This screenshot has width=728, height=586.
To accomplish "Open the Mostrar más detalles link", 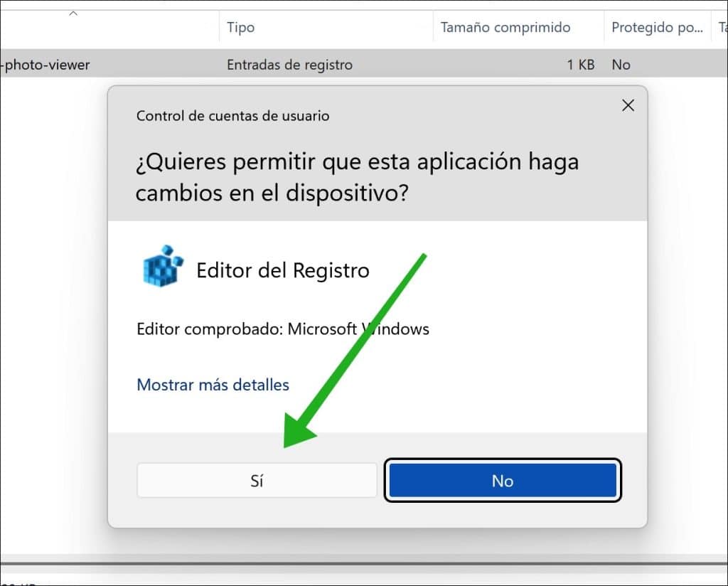I will pos(213,385).
